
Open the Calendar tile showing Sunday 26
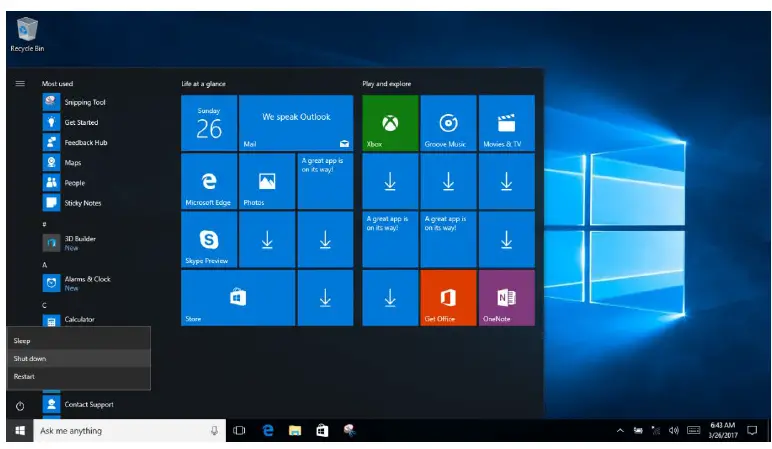(x=209, y=123)
